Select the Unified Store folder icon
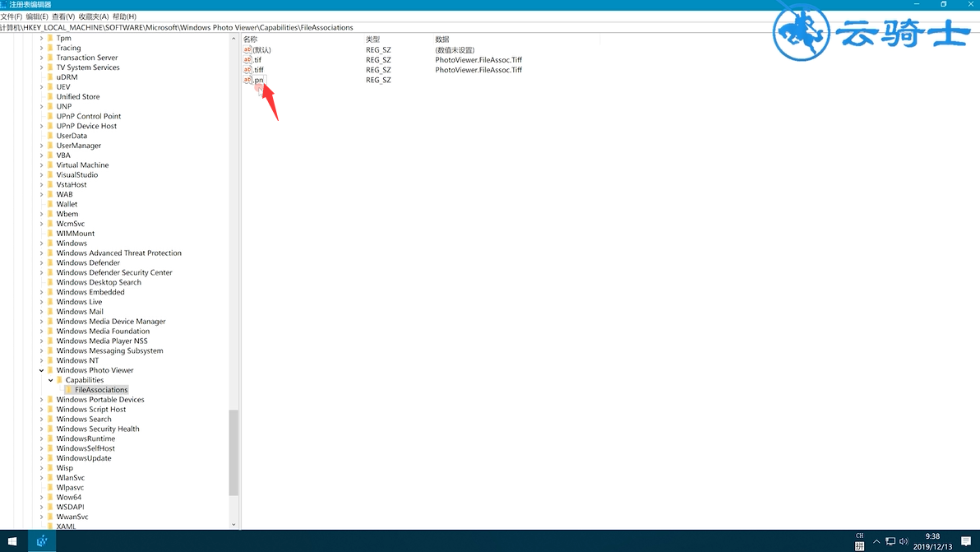 click(51, 97)
